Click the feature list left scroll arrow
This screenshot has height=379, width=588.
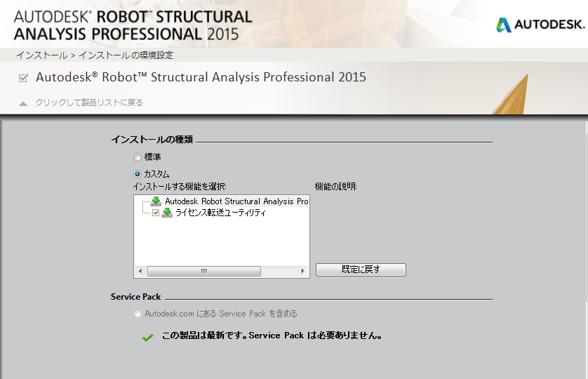[x=140, y=271]
